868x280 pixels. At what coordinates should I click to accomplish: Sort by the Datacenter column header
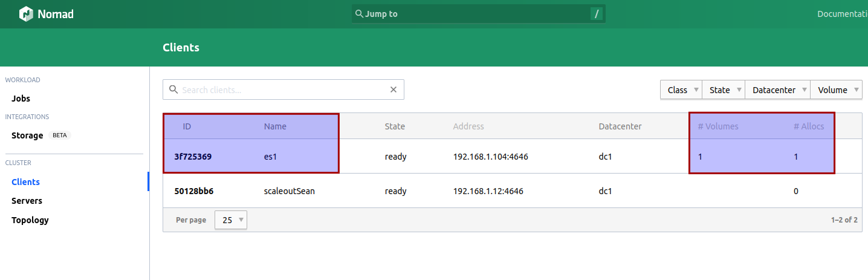[620, 126]
